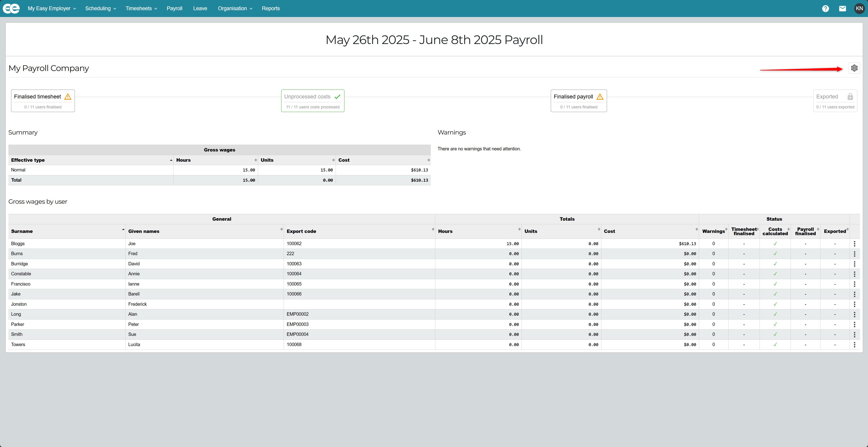
Task: Open the Leave menu item
Action: [x=200, y=8]
